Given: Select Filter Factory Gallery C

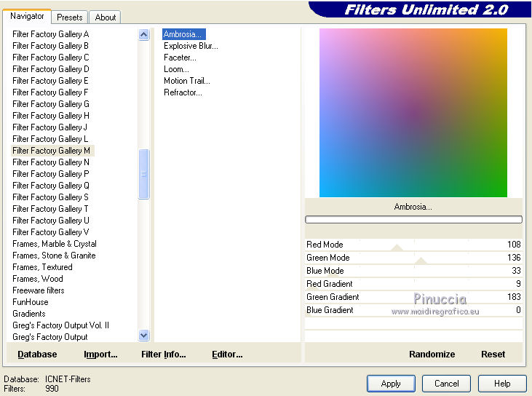Looking at the screenshot, I should pyautogui.click(x=50, y=58).
